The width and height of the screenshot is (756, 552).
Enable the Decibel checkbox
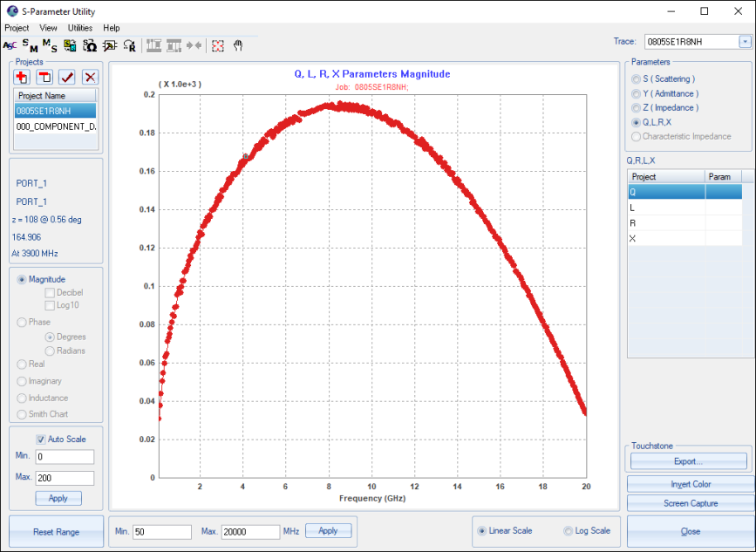[50, 293]
